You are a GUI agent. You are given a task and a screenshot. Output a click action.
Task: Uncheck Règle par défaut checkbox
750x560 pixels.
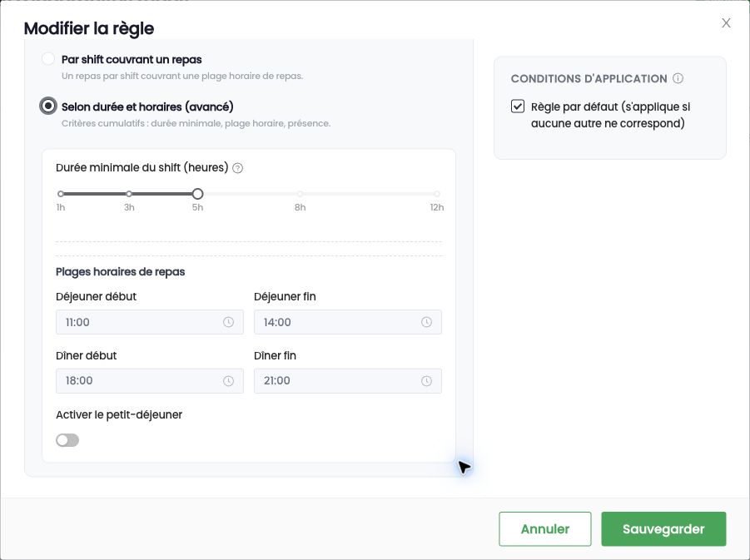518,107
